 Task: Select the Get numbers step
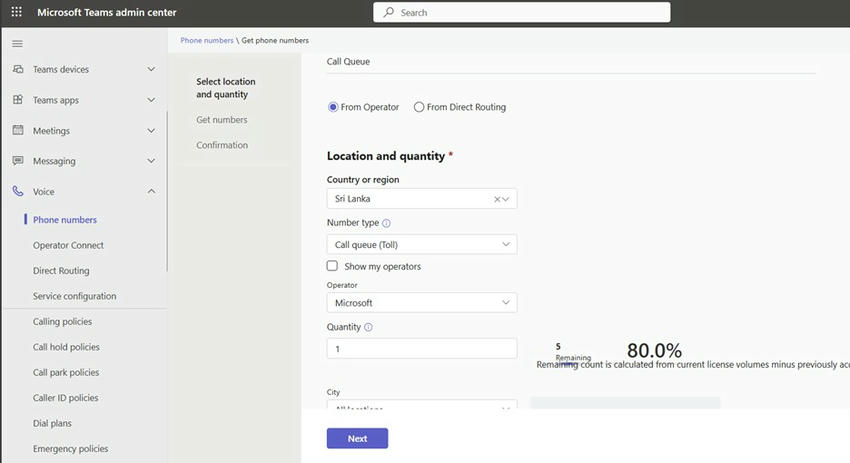222,120
